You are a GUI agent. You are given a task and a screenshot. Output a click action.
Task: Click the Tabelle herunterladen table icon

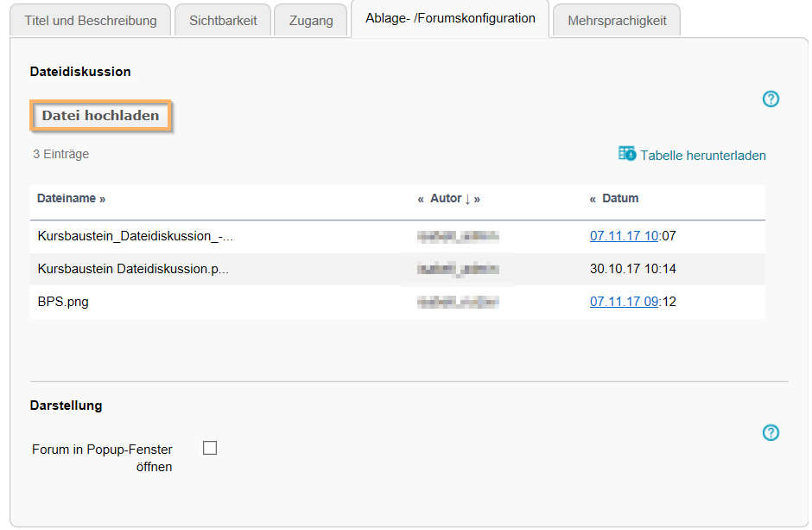coord(626,154)
